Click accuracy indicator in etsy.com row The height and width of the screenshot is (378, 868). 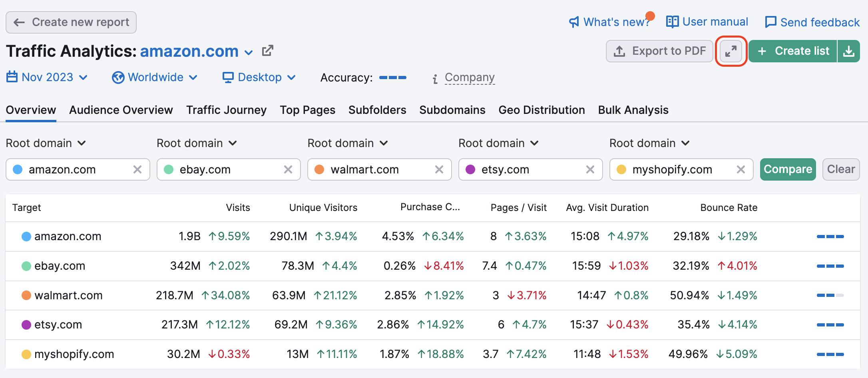click(x=830, y=325)
